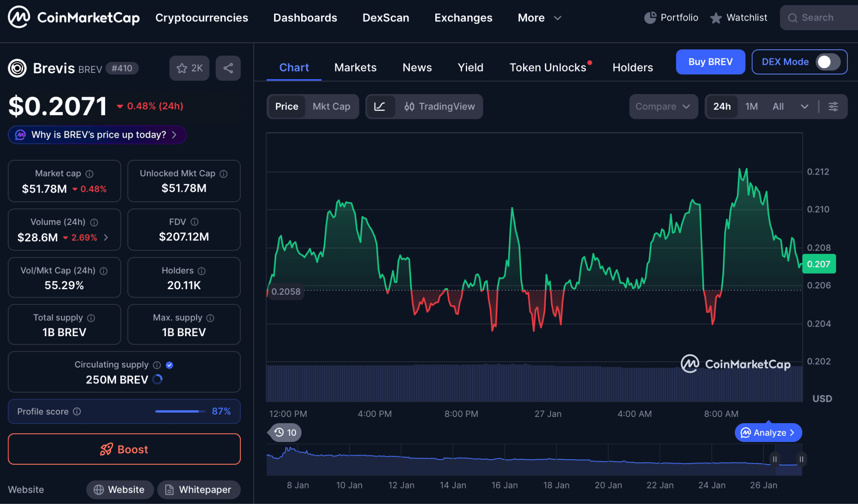Open Market cap info tooltip icon
Screen dimensions: 858x504
89,173
